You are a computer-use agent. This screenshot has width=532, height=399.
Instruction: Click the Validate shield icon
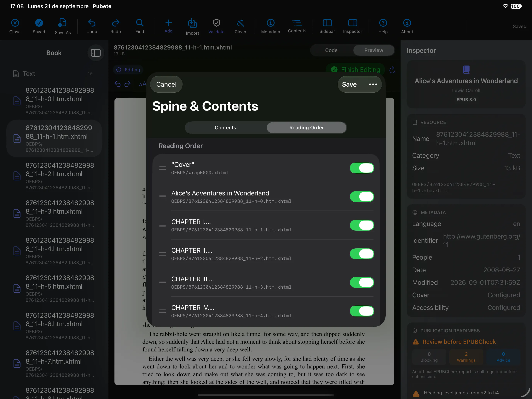pos(216,23)
